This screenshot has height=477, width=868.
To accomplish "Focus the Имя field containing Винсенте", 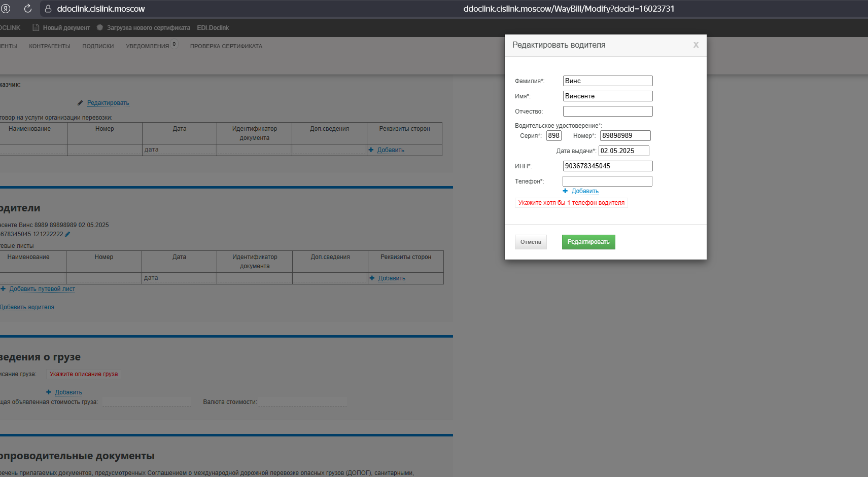I will point(608,96).
